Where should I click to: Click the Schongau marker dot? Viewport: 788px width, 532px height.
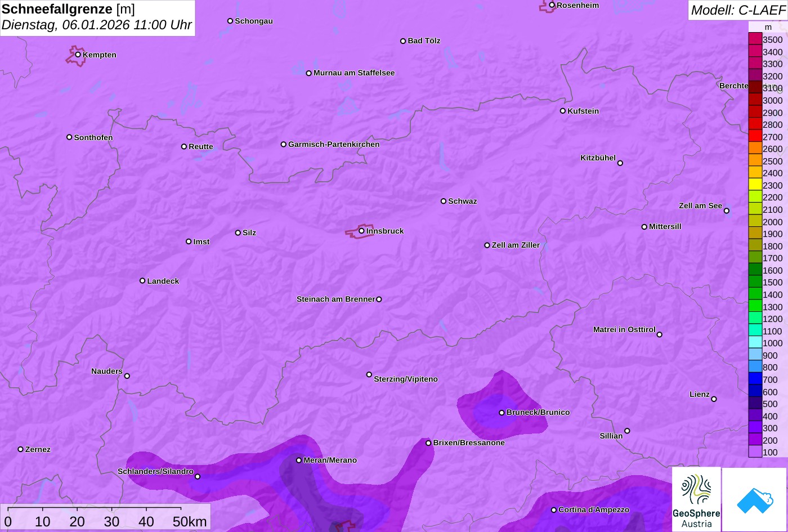230,21
